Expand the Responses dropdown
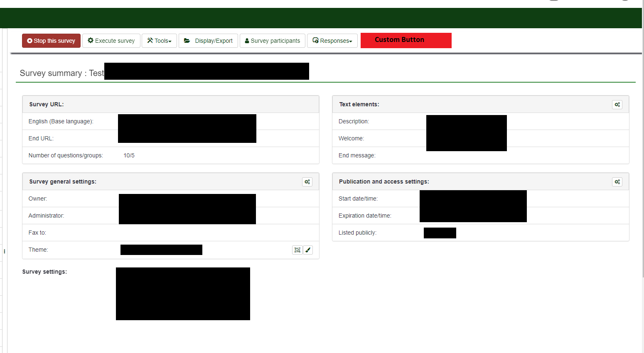 (332, 41)
